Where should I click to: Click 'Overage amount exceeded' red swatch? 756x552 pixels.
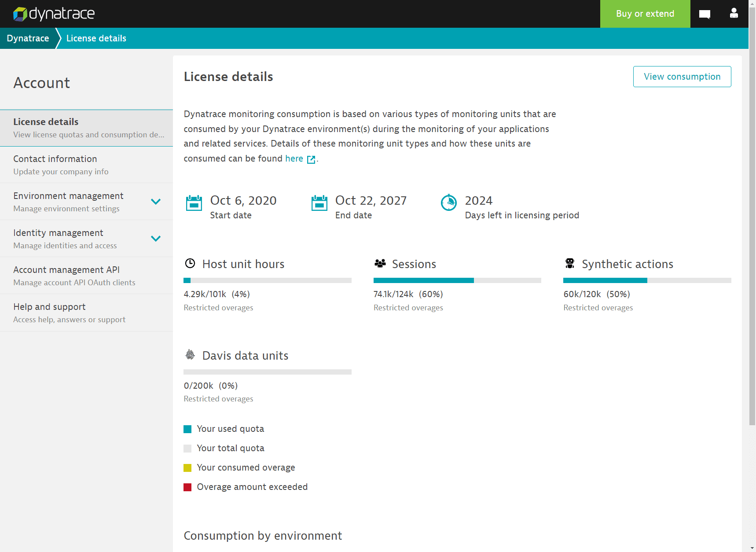point(187,487)
